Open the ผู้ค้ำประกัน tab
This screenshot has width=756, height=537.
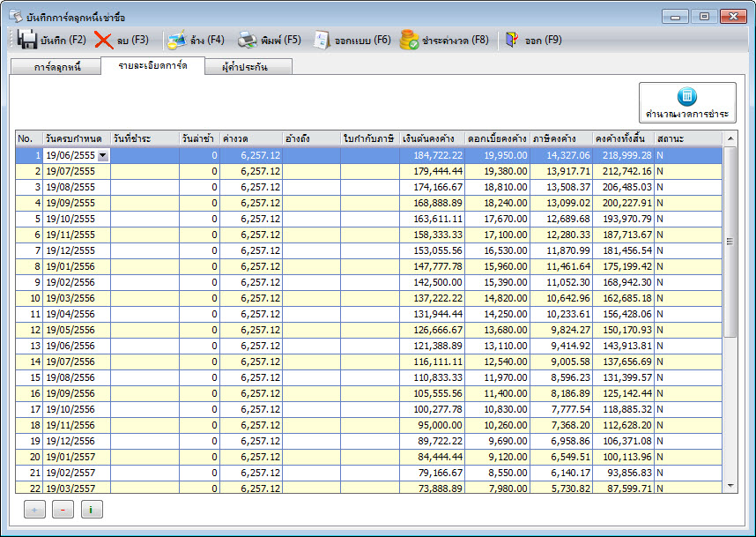(x=248, y=67)
